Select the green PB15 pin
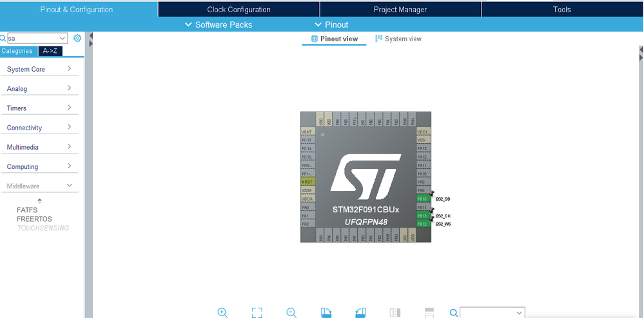 [424, 199]
